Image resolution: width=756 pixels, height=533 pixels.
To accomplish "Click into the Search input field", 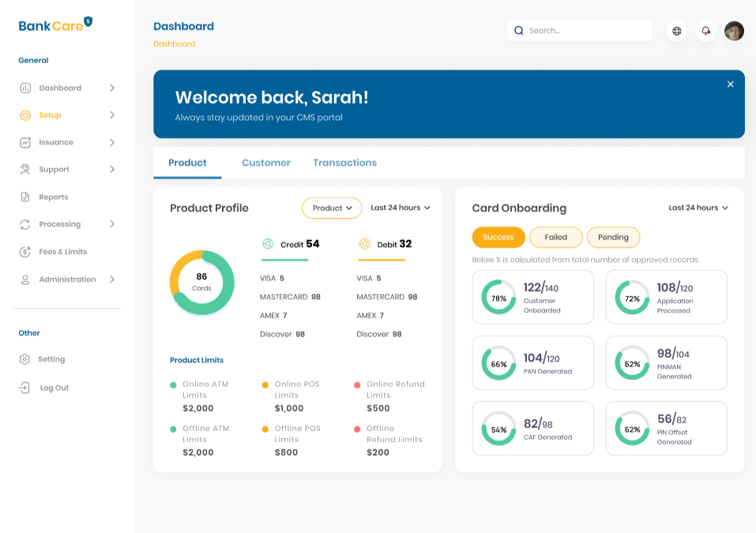I will click(585, 31).
